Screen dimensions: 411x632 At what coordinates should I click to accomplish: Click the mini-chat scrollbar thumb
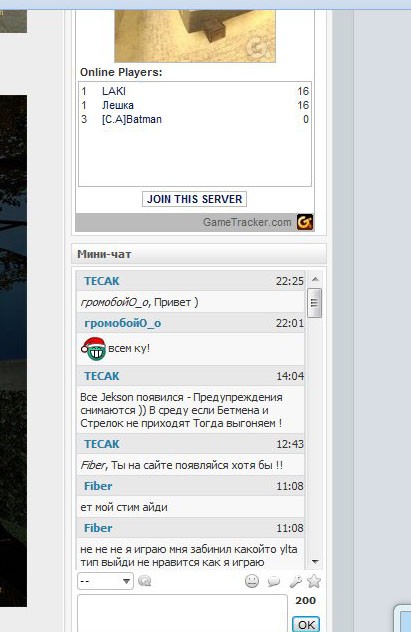pyautogui.click(x=315, y=303)
